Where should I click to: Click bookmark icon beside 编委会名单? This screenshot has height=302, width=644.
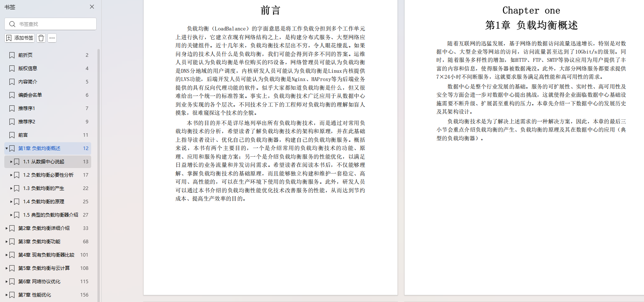[x=12, y=95]
